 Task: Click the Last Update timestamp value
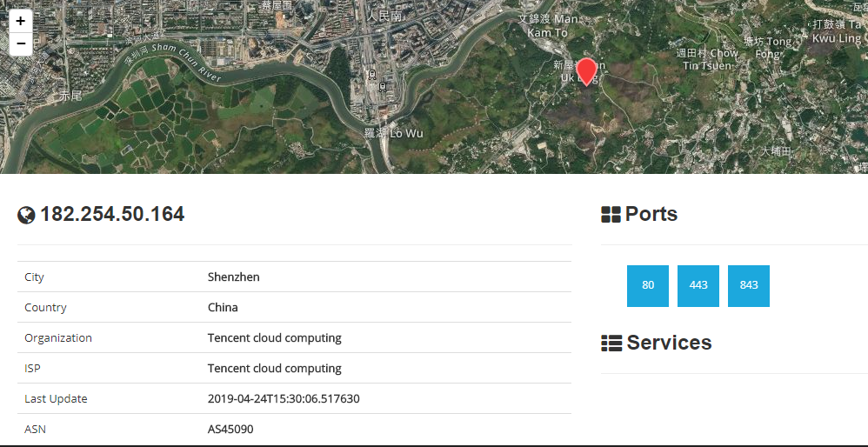click(x=284, y=398)
